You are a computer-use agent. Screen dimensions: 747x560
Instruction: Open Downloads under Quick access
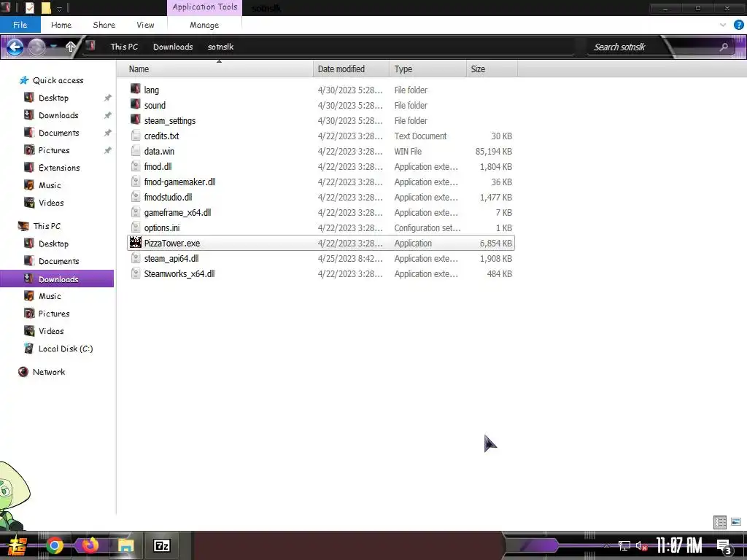pos(58,115)
